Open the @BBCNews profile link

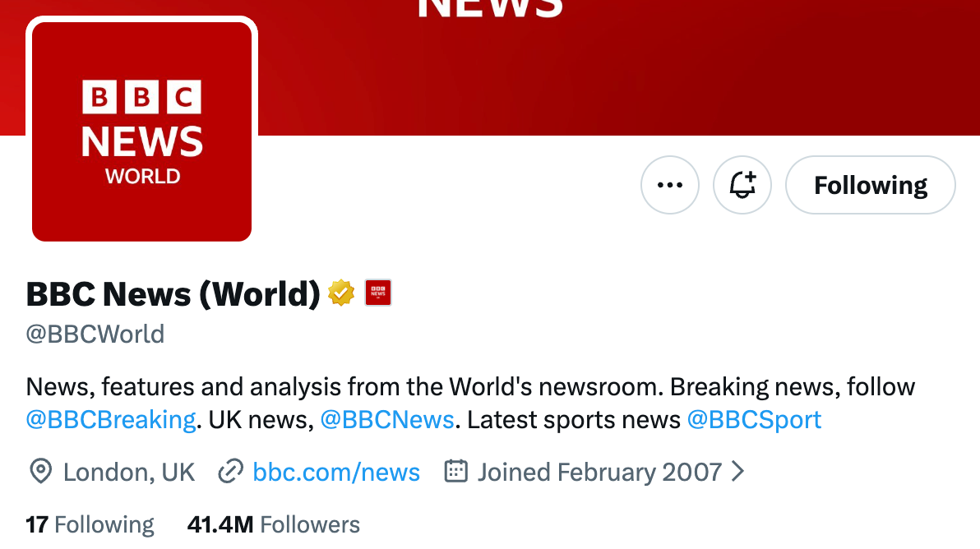pyautogui.click(x=387, y=419)
